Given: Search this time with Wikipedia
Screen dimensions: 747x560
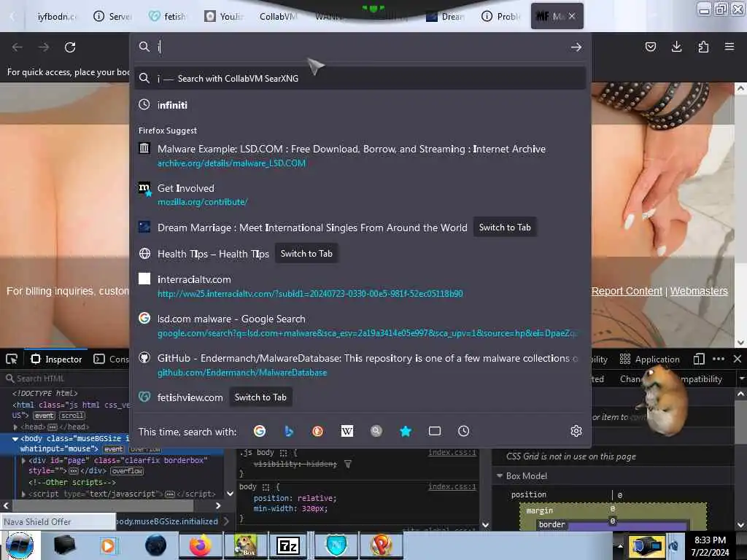Looking at the screenshot, I should click(347, 432).
